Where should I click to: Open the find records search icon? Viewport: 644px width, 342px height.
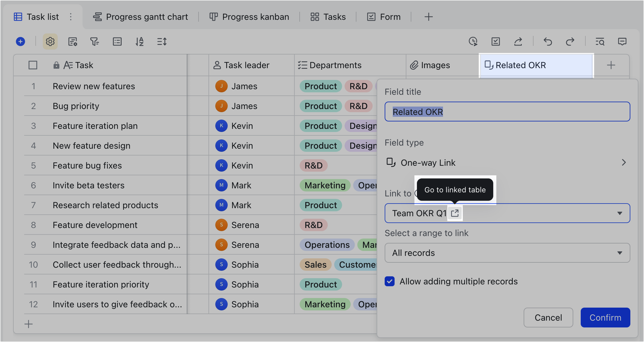tap(600, 42)
